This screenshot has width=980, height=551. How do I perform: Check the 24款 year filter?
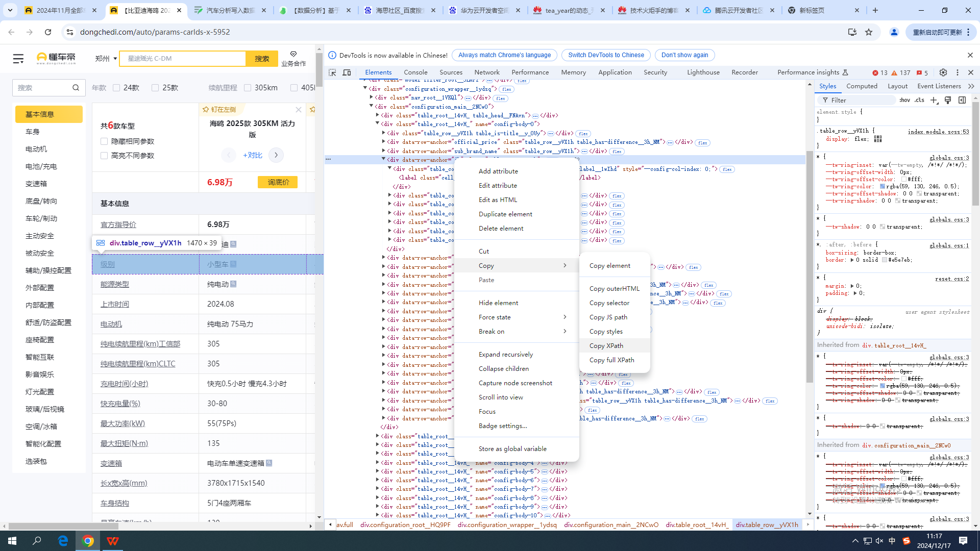[x=116, y=88]
